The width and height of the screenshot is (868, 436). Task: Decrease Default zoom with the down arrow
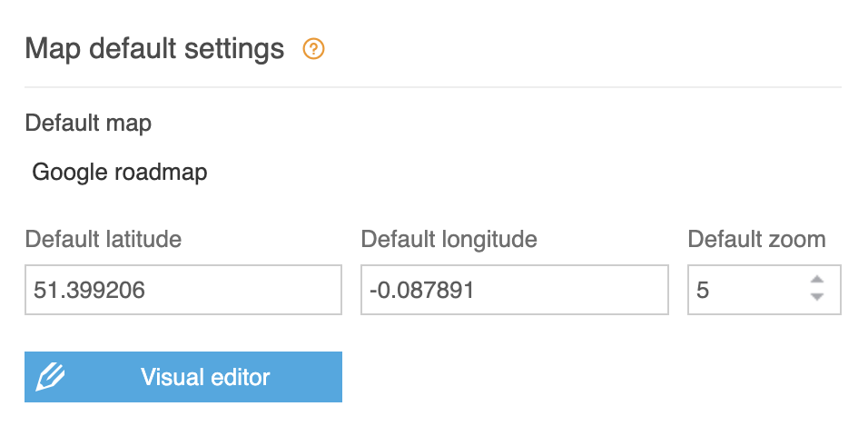(x=816, y=297)
